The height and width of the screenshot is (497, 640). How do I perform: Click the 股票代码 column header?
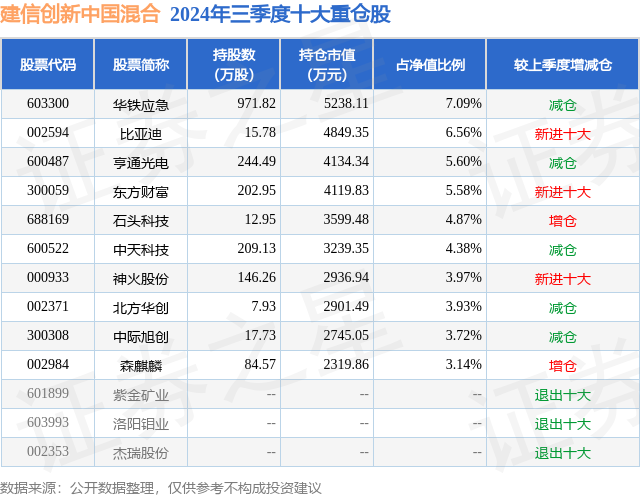pyautogui.click(x=48, y=64)
